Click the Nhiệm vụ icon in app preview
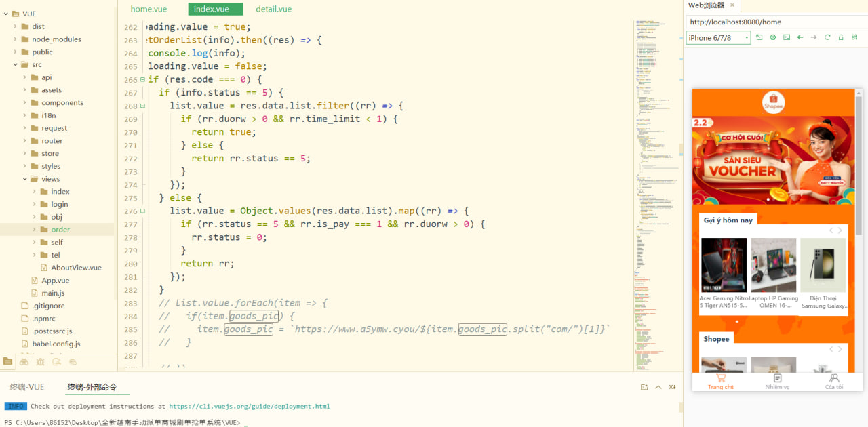Screen dimensions: 868x427 click(777, 379)
